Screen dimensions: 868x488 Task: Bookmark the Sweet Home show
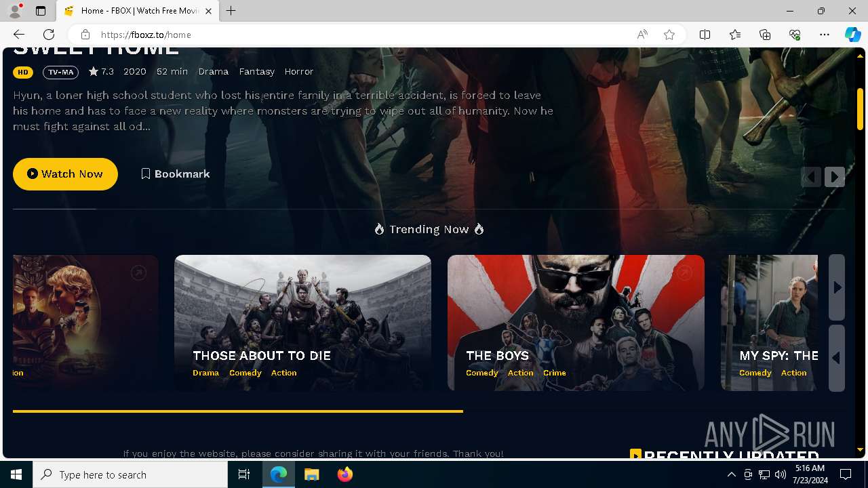click(176, 174)
